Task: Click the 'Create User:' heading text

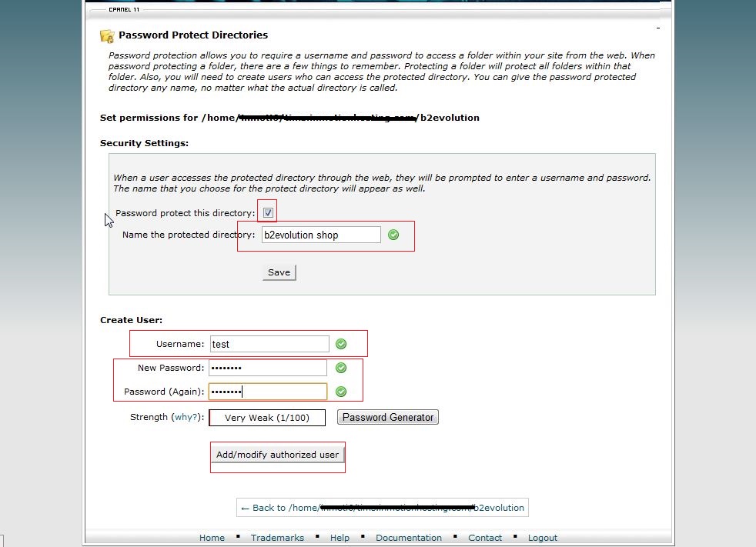Action: point(131,320)
